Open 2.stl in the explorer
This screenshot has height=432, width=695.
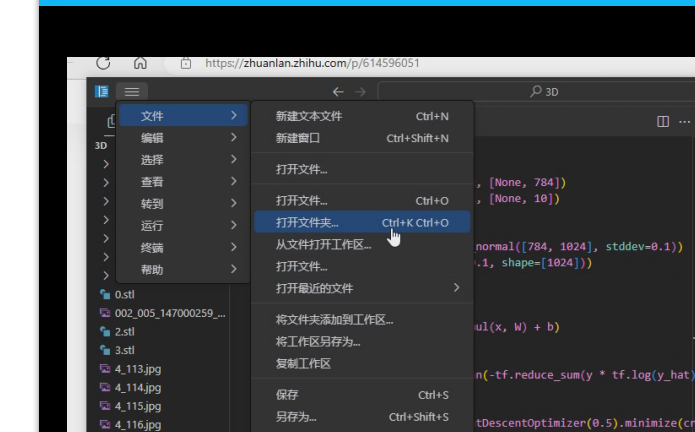[x=124, y=332]
